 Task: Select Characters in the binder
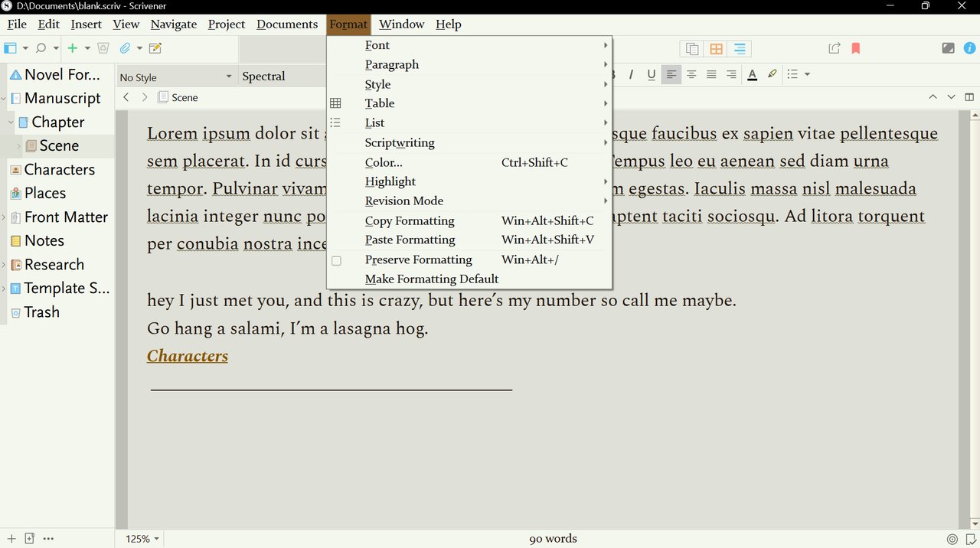(x=59, y=169)
